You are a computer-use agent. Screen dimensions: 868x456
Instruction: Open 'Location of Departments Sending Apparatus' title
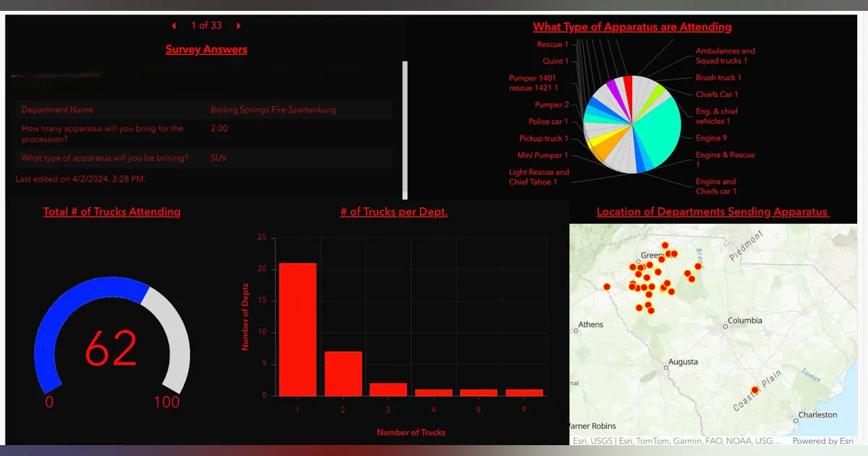[712, 211]
